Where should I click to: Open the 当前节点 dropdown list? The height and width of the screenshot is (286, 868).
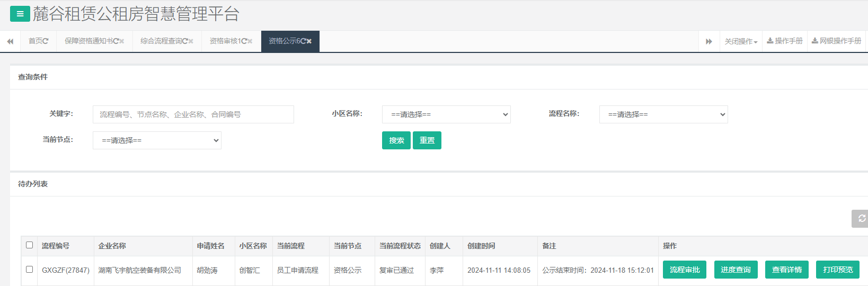(157, 140)
